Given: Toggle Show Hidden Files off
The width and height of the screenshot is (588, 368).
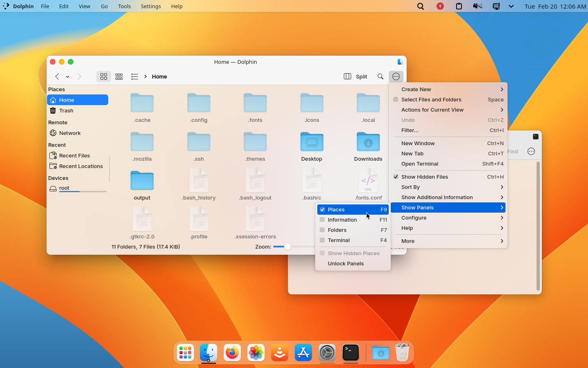Looking at the screenshot, I should (448, 177).
